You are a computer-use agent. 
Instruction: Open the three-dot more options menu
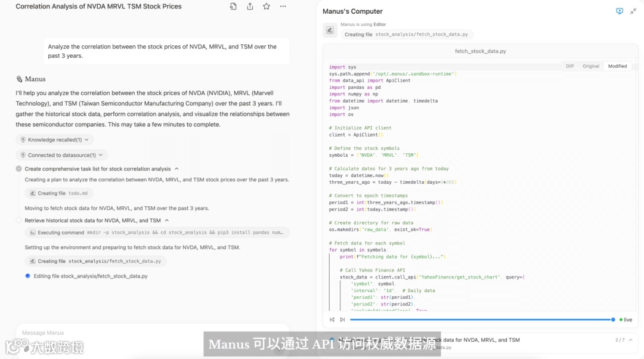point(283,7)
